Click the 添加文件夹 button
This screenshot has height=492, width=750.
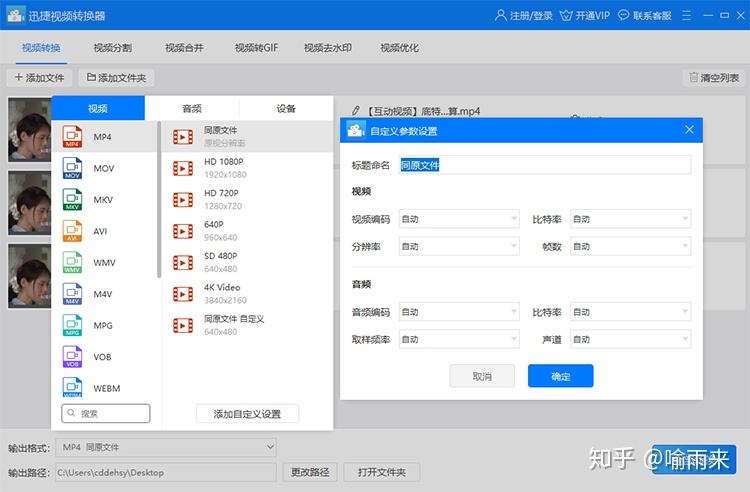pos(117,77)
